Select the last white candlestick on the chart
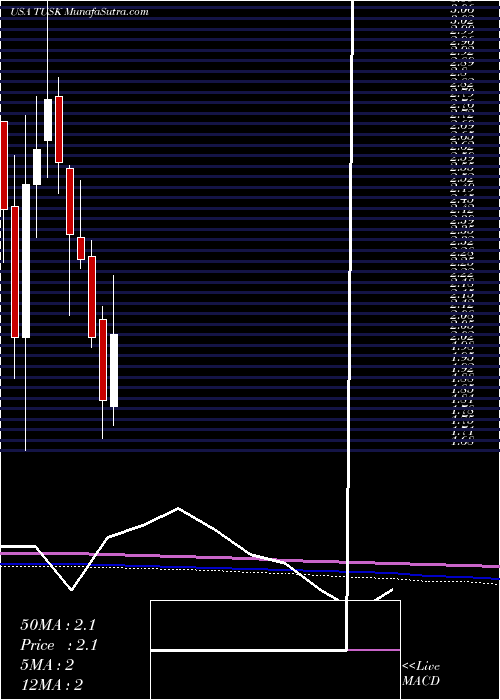Screen dimensions: 500x700 114,370
